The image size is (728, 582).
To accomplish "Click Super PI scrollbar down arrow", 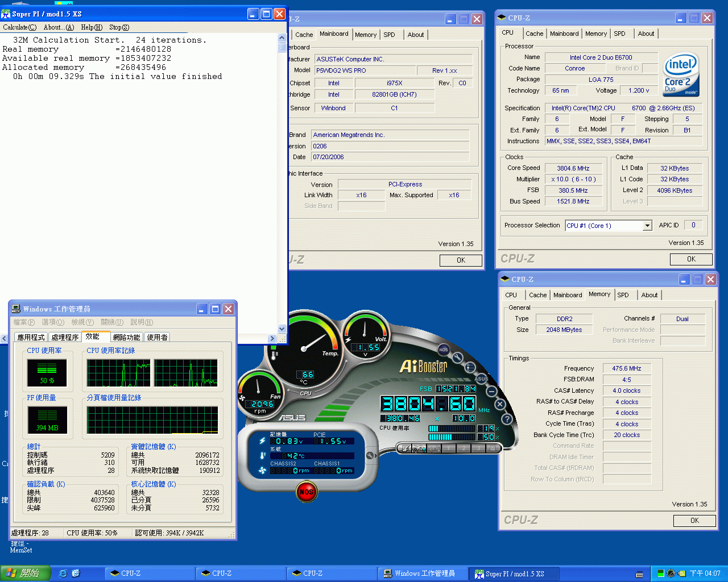I will point(282,329).
